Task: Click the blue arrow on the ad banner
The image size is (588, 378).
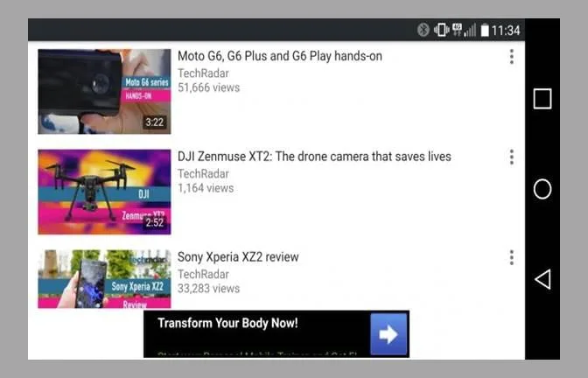Action: 388,334
